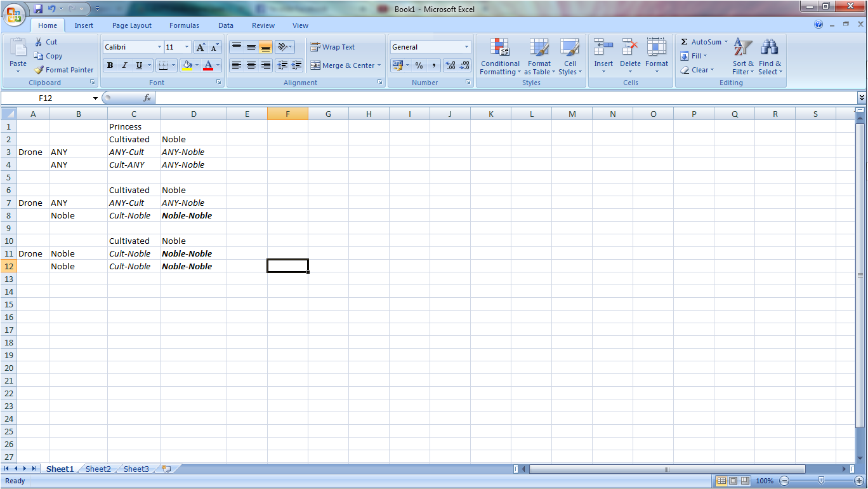868x489 pixels.
Task: Select column F header
Action: (x=287, y=114)
